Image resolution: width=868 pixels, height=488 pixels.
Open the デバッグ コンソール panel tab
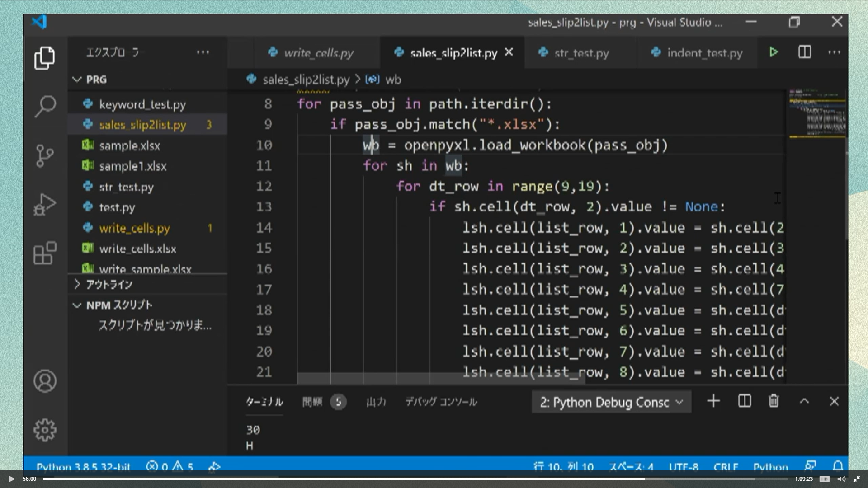[x=440, y=402]
